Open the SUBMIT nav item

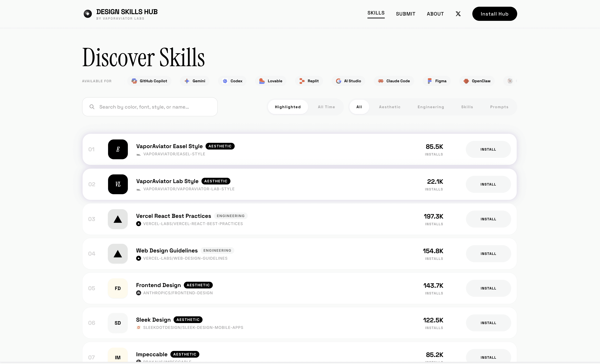(x=405, y=14)
